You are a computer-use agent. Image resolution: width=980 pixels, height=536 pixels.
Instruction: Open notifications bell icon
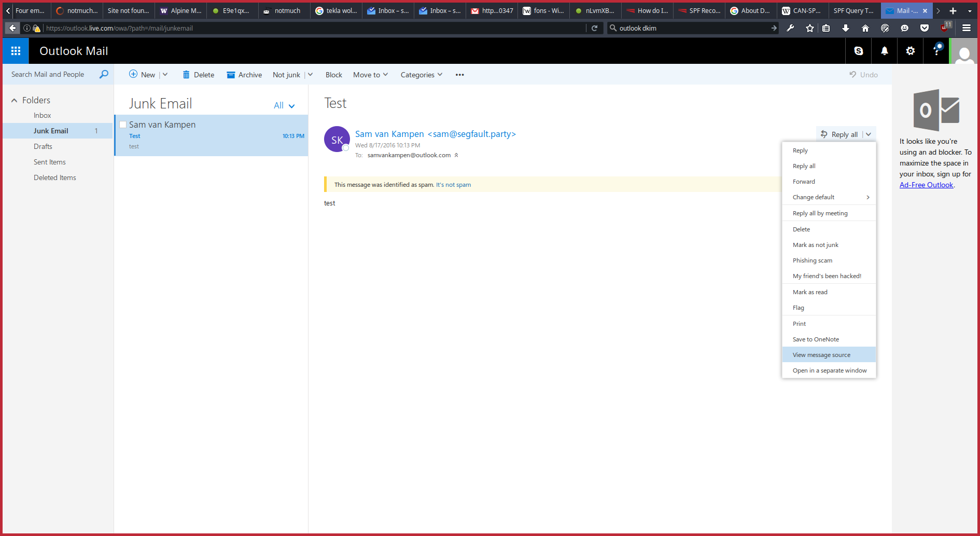pyautogui.click(x=885, y=51)
